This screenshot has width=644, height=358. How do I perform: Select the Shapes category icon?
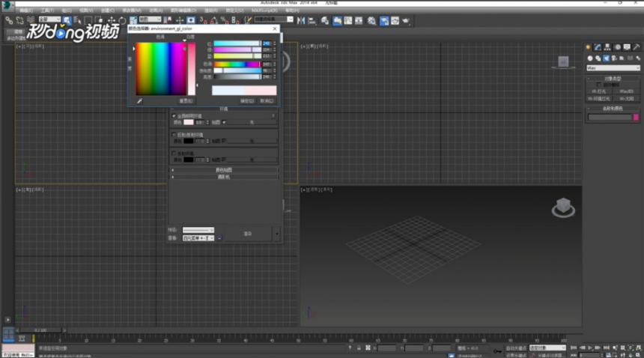pyautogui.click(x=598, y=58)
